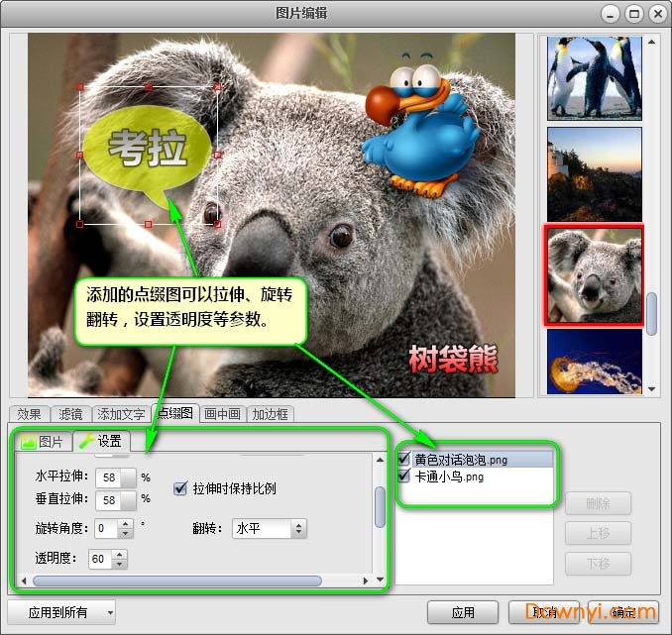Expand the 应用到所有 dropdown arrow

coord(109,613)
